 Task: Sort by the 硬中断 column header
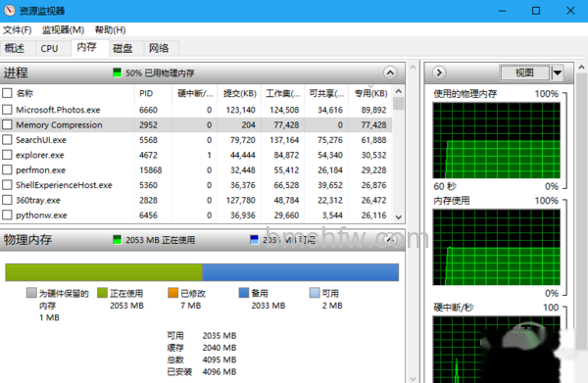(195, 93)
